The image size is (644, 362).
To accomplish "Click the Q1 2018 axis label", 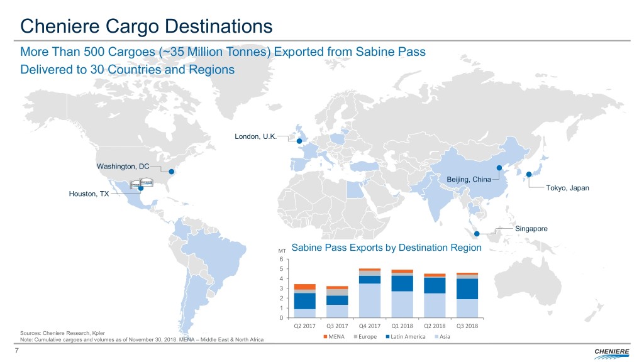I will pos(401,326).
